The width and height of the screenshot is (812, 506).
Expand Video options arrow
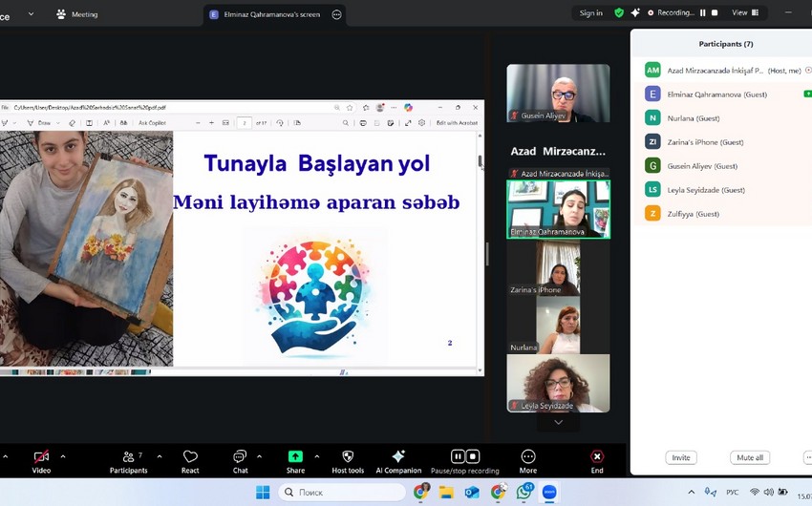click(x=63, y=456)
